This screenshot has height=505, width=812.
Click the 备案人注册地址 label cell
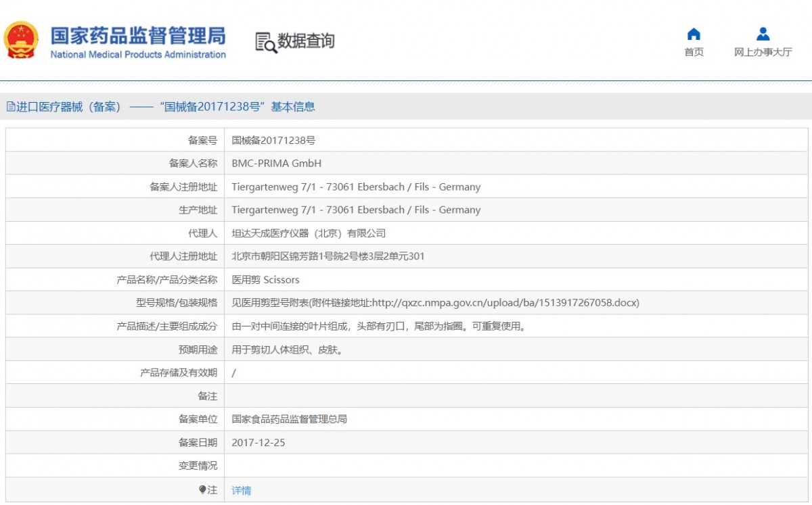(115, 187)
